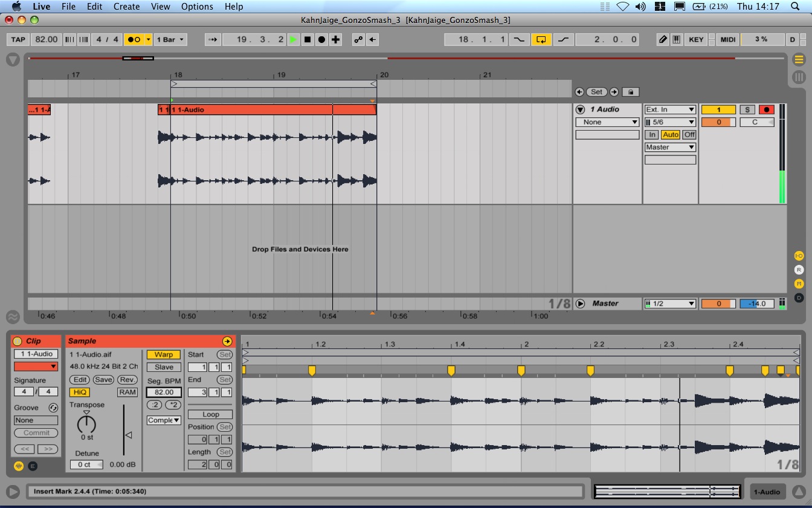Arm track 1 Audio for recording
The image size is (812, 508).
tap(766, 109)
